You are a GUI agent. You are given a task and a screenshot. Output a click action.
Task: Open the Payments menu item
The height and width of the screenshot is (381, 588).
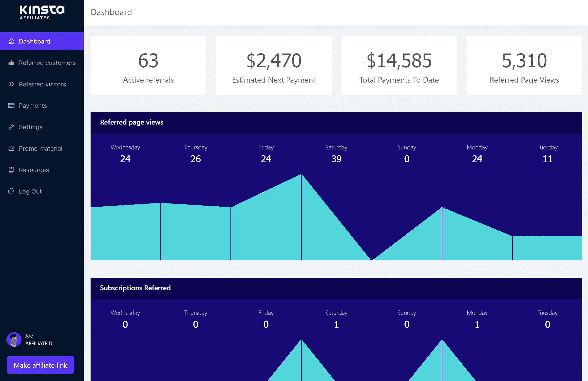click(x=33, y=105)
